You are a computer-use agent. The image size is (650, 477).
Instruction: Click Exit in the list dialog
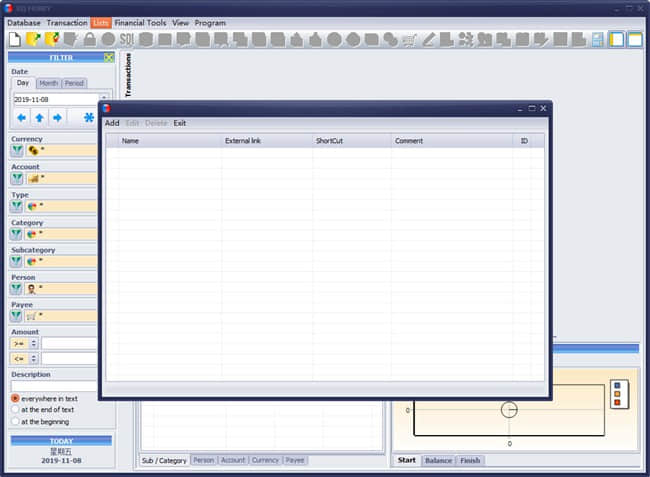tap(179, 123)
